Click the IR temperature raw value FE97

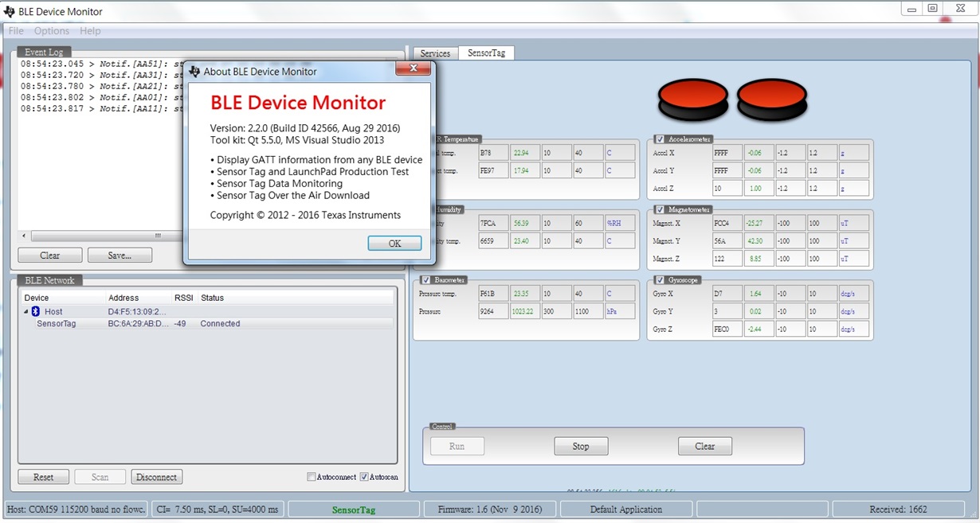click(493, 170)
